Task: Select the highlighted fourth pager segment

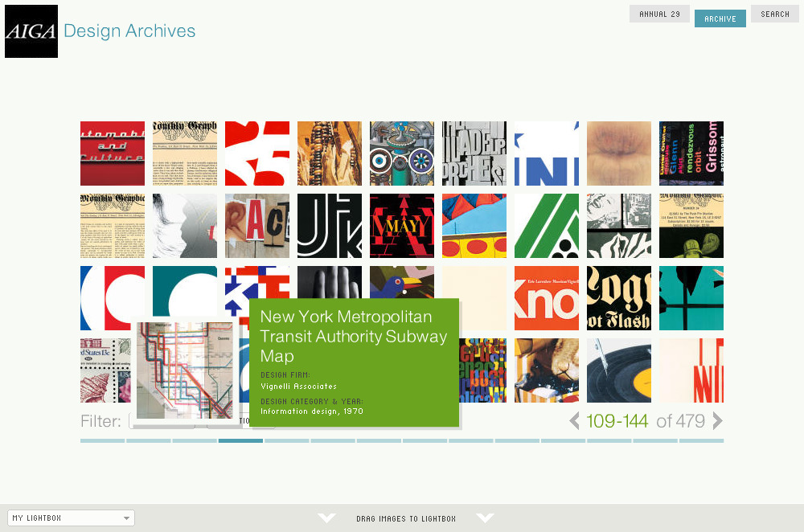Action: [240, 440]
